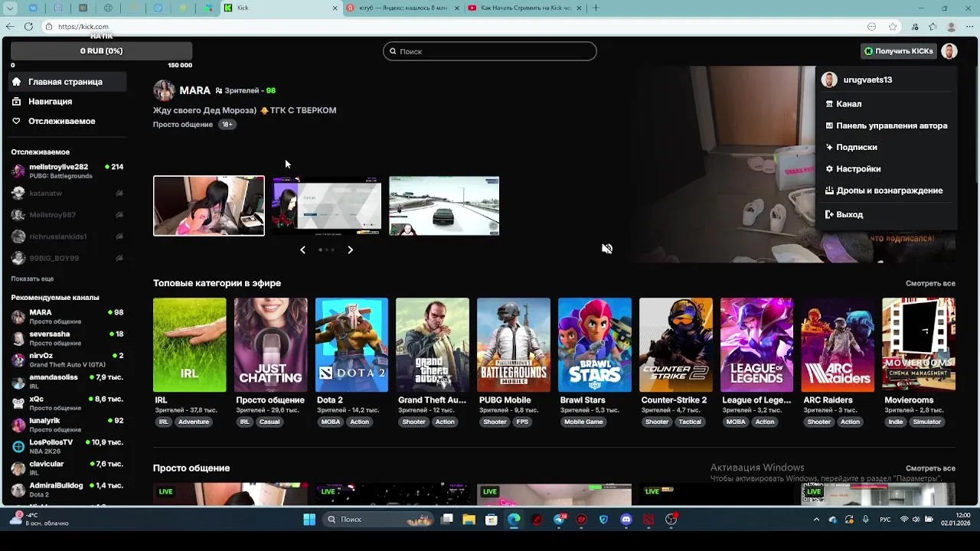Click the Tactical tag under Counter-Strike 2
Screen dimensions: 980x551
click(690, 422)
